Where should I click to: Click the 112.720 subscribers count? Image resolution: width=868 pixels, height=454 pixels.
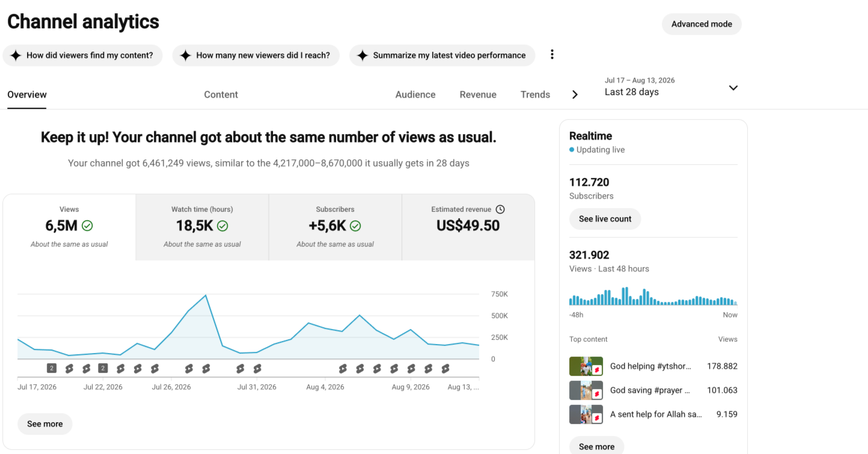(x=589, y=182)
